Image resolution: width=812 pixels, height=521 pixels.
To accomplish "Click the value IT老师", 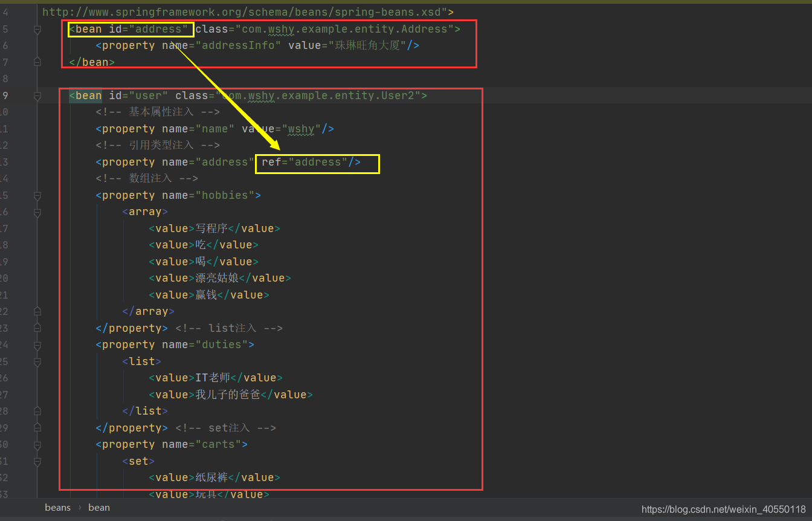I will pyautogui.click(x=213, y=378).
